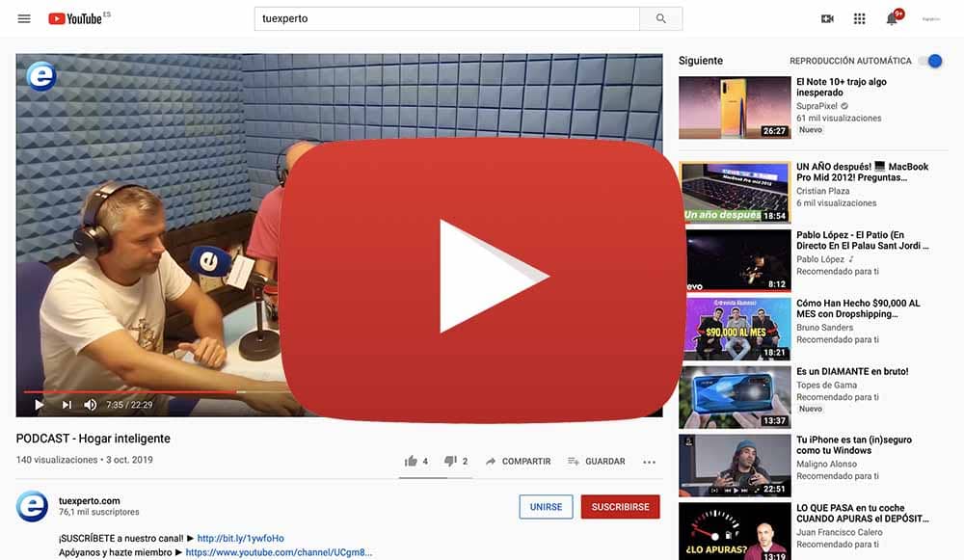Image resolution: width=964 pixels, height=560 pixels.
Task: Click the 'Siguiente' heading
Action: coord(700,61)
